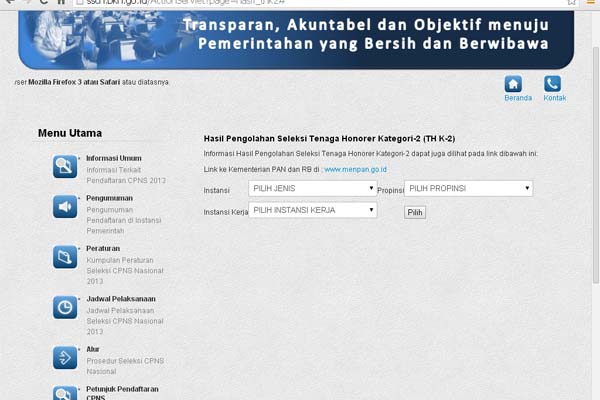600x400 pixels.
Task: Select the Peraturan document icon
Action: 65,257
